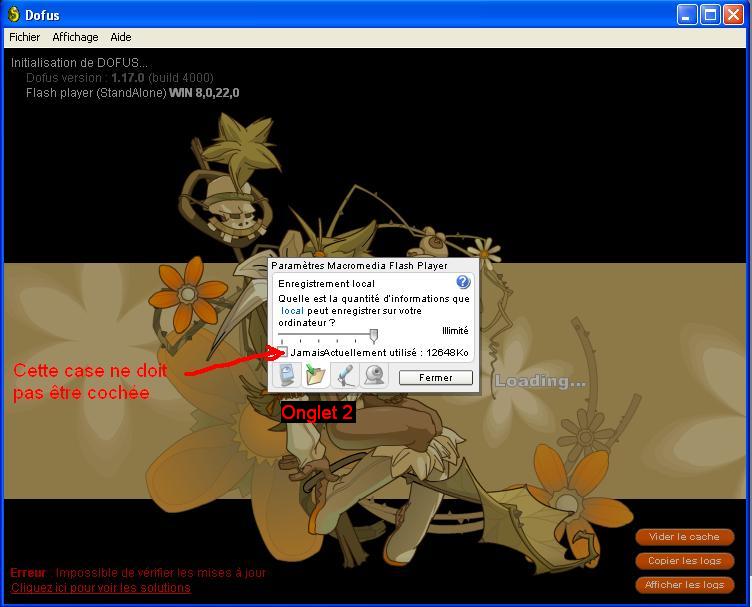Click the 'Enregistrement local' heading

click(x=326, y=284)
